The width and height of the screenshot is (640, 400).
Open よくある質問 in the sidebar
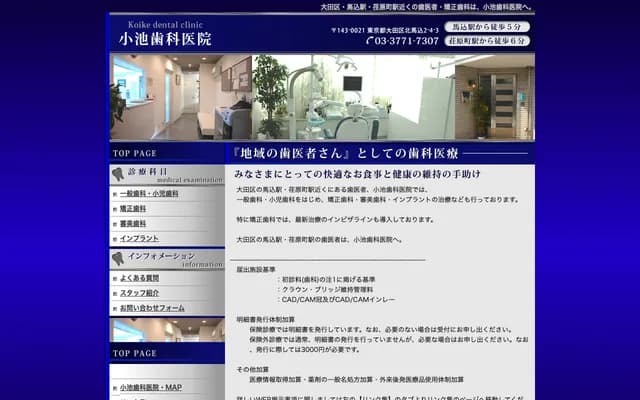click(139, 278)
